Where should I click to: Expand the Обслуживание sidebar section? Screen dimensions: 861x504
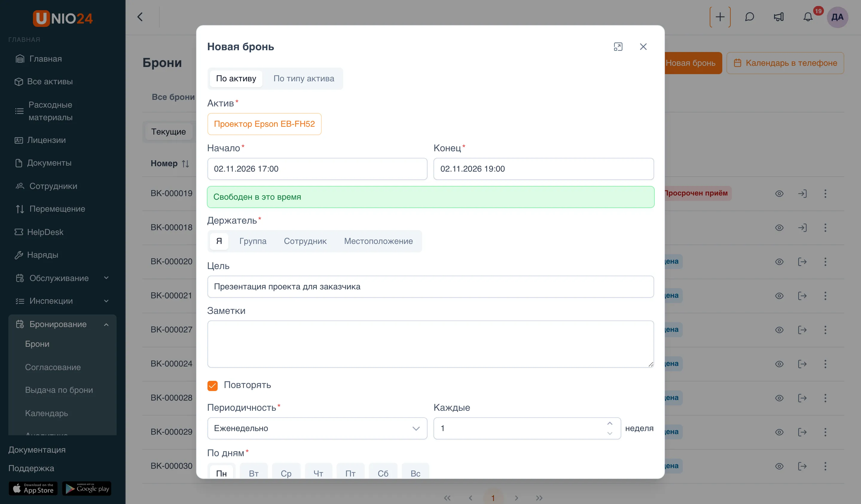(x=62, y=278)
